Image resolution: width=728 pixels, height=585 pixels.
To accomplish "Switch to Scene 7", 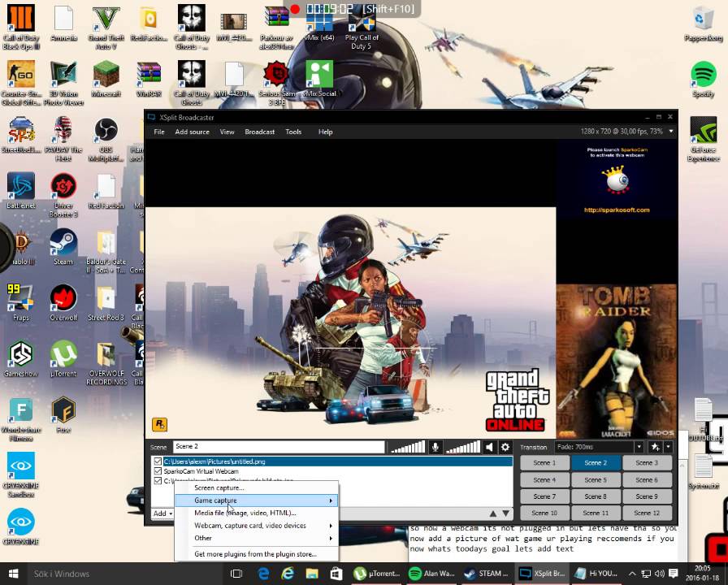I will tap(544, 496).
